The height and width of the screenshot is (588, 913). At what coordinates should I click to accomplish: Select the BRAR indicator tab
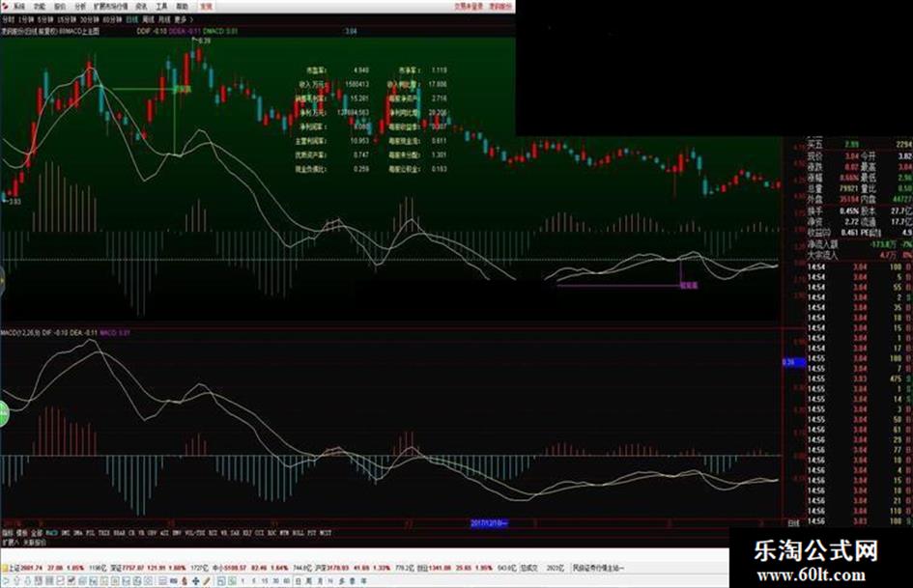(x=119, y=533)
